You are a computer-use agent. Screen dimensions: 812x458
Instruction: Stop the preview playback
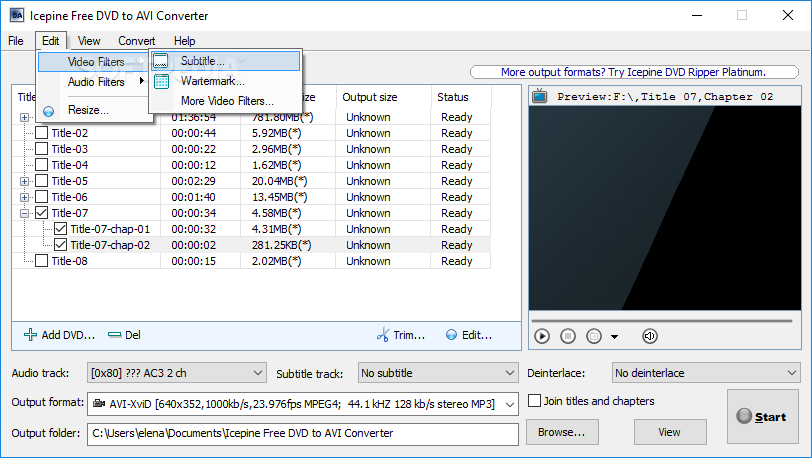pos(568,336)
